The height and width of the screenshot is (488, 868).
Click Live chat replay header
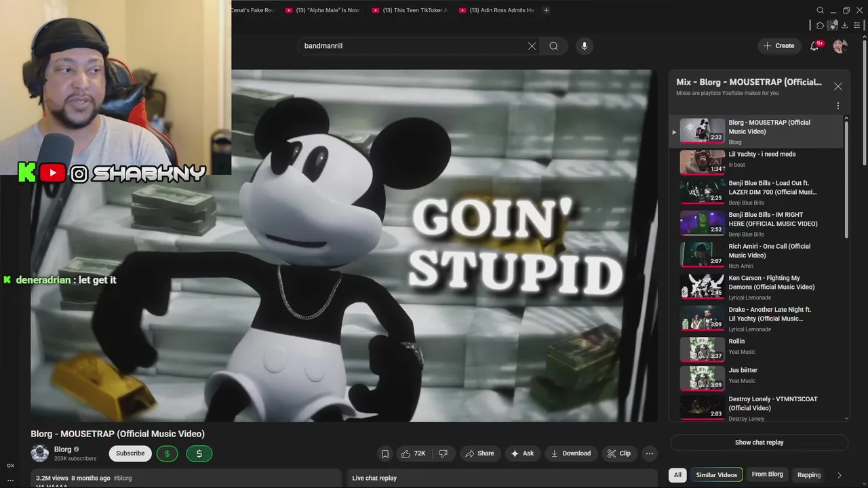[x=374, y=478]
